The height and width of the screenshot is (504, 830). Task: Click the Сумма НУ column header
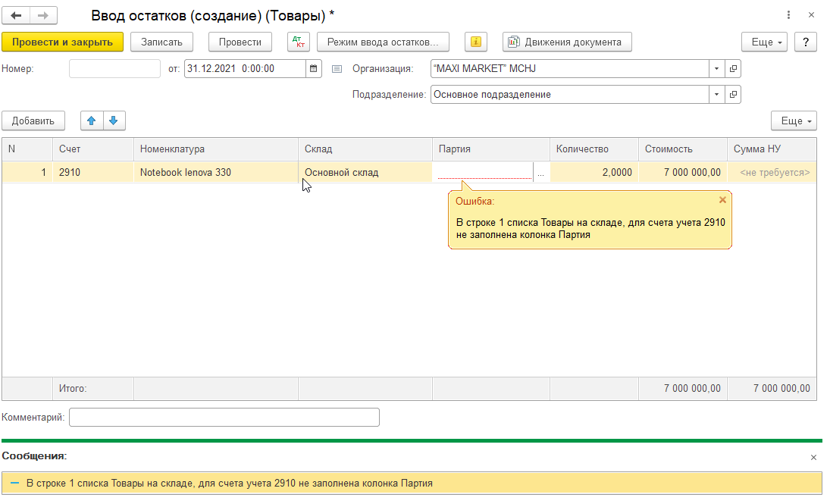772,149
